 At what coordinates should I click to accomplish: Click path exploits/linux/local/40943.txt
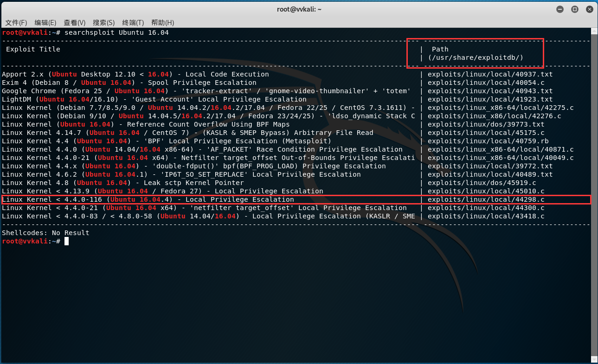pyautogui.click(x=490, y=91)
